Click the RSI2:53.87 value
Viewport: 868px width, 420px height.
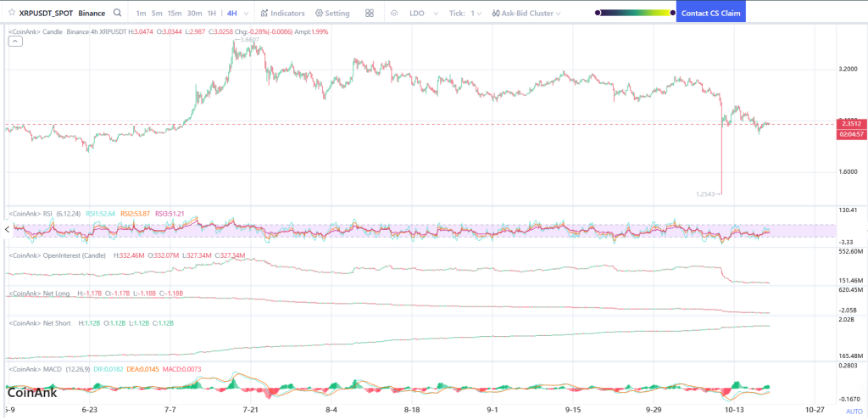[x=135, y=213]
